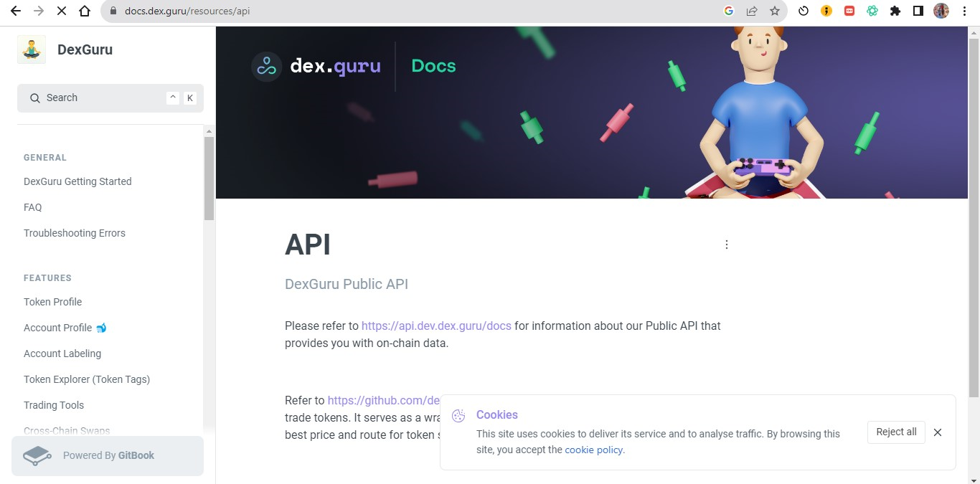The width and height of the screenshot is (980, 484).
Task: Click the sidebar scrollbar up arrow
Action: [209, 131]
